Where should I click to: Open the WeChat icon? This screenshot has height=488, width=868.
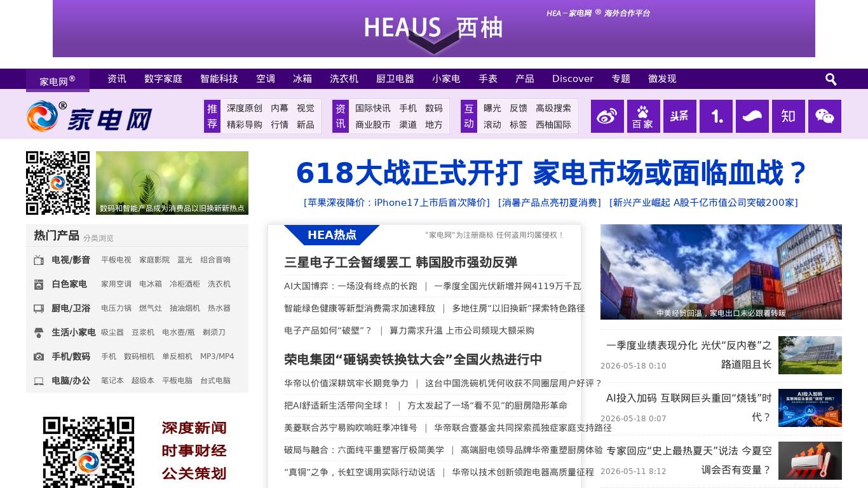[x=824, y=116]
